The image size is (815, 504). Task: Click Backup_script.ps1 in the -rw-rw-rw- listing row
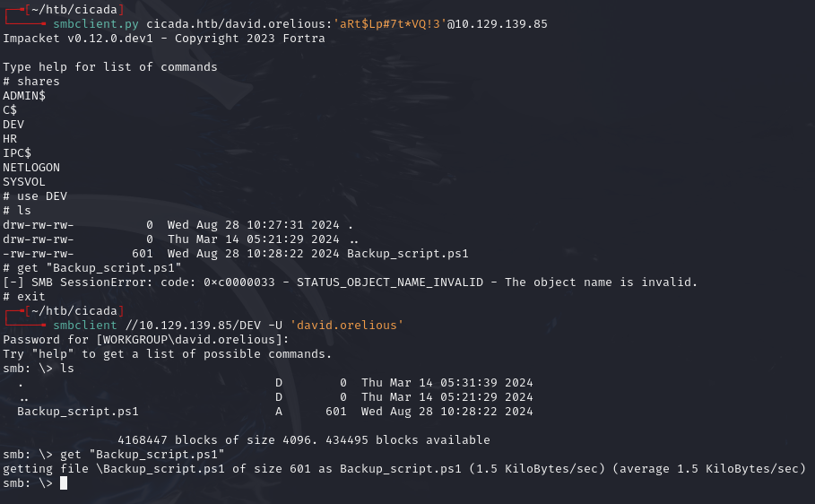tap(407, 254)
